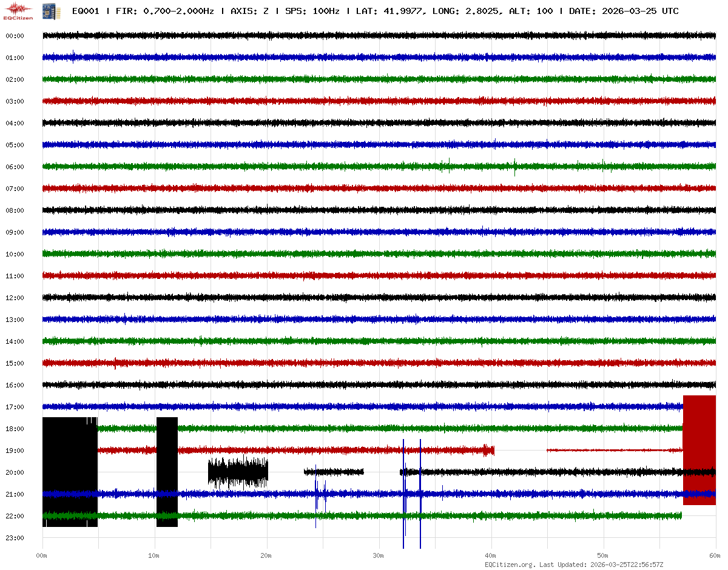Click the black noise burst at 20:00 row
728x570 pixels.
click(238, 472)
